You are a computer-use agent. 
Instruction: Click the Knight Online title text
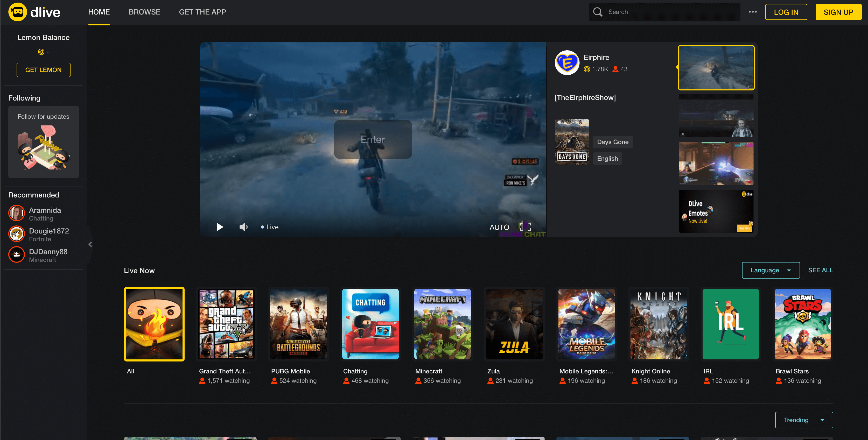point(651,371)
